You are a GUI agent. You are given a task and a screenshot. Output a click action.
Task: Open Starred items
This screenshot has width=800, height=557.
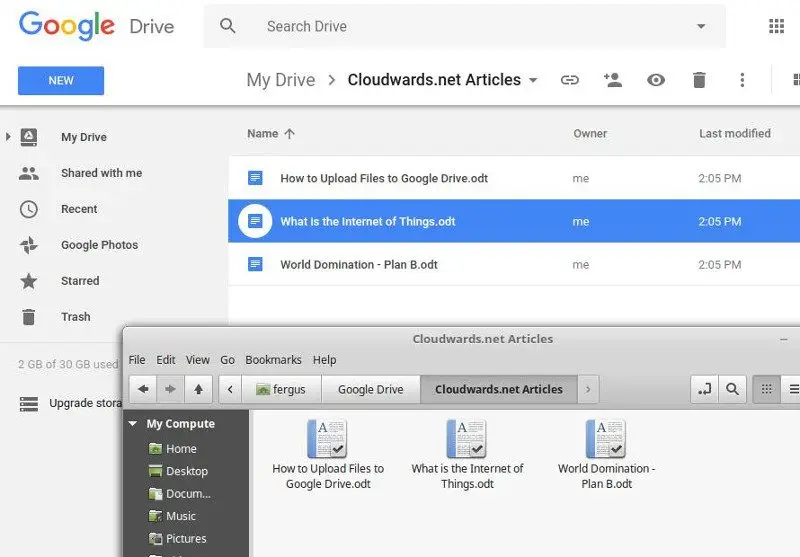tap(80, 281)
